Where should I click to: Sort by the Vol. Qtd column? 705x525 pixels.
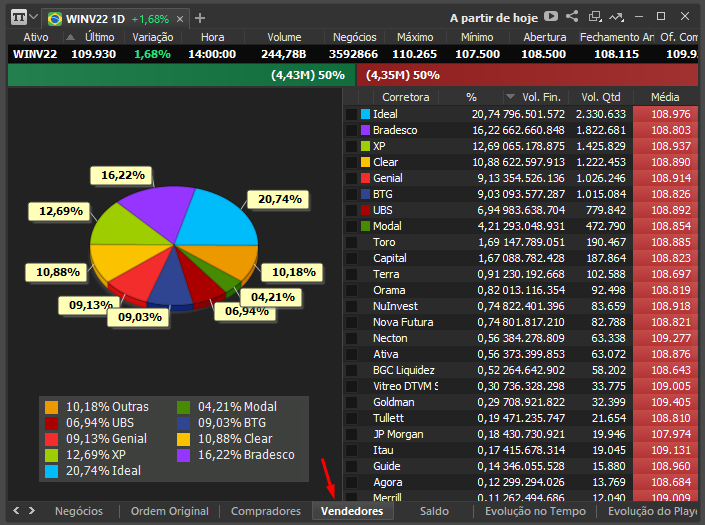click(601, 97)
